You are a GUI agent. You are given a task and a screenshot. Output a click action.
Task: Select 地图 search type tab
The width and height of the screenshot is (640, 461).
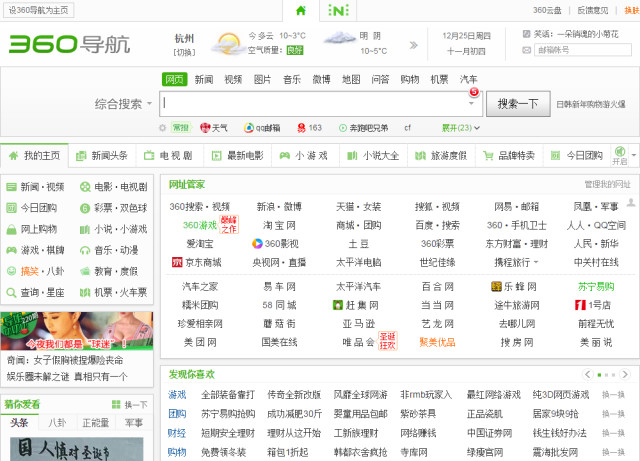(351, 80)
